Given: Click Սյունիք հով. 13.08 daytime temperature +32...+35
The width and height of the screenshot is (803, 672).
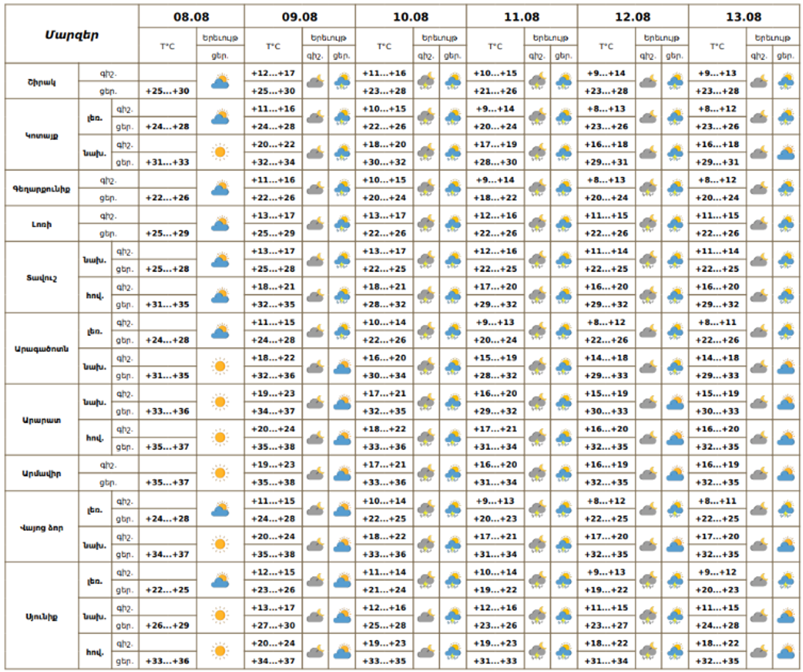Looking at the screenshot, I should (717, 661).
